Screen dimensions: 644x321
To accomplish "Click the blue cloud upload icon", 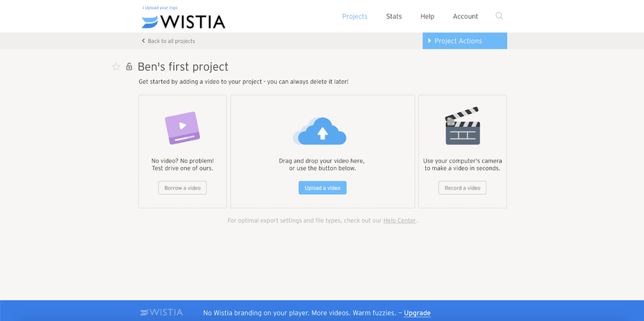I will click(x=319, y=131).
